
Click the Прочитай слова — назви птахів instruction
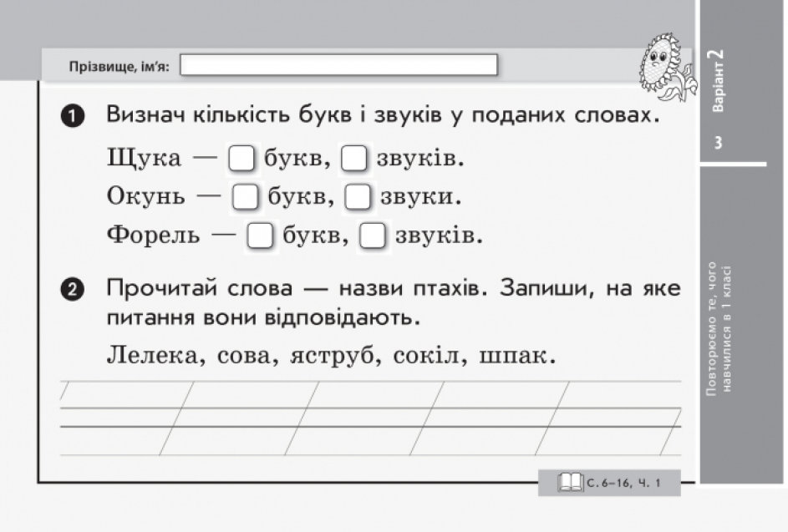click(x=394, y=302)
